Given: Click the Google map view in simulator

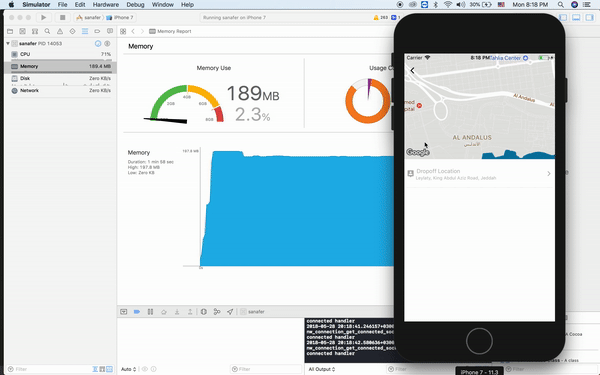Looking at the screenshot, I should pos(479,106).
